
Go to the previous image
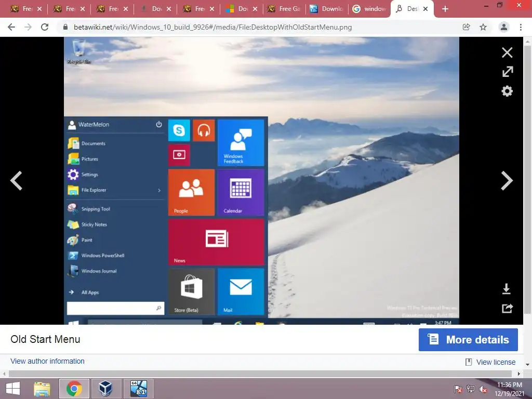click(16, 180)
